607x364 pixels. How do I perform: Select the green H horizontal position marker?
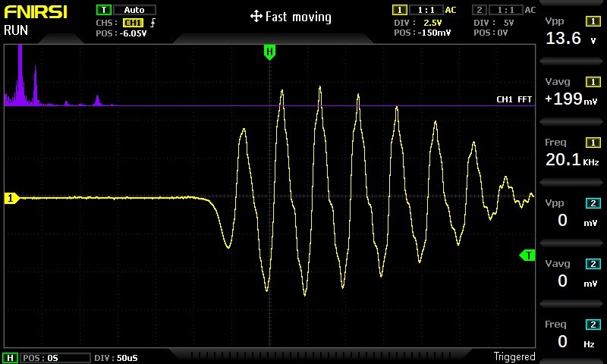click(x=269, y=52)
